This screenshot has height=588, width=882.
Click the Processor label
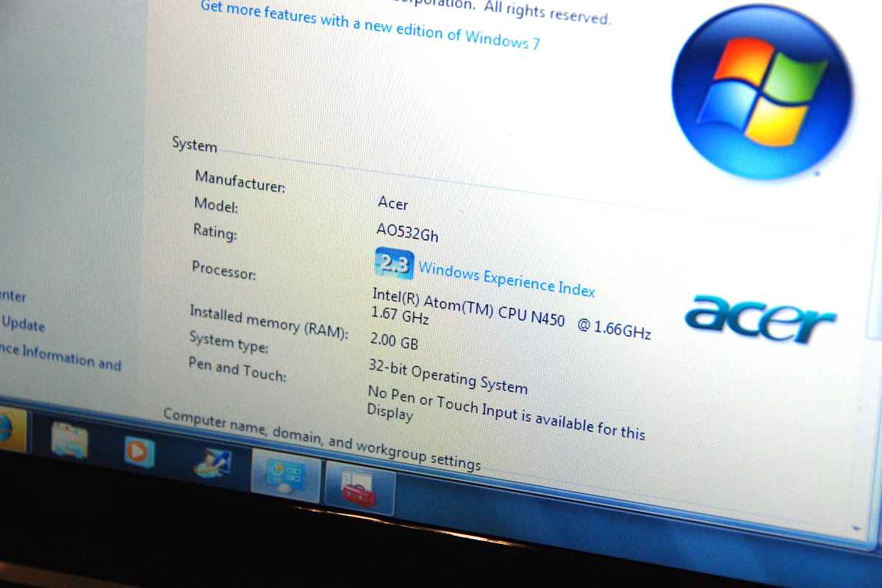pos(224,270)
